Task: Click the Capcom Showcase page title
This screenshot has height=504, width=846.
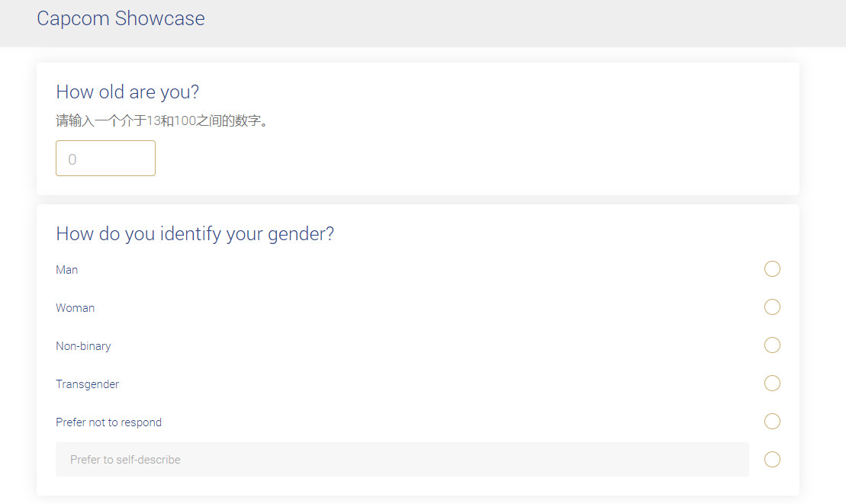Action: [121, 18]
